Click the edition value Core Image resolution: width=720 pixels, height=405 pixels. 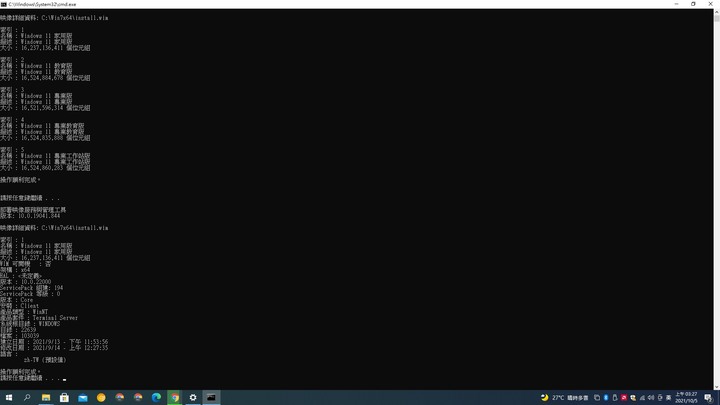coord(27,300)
